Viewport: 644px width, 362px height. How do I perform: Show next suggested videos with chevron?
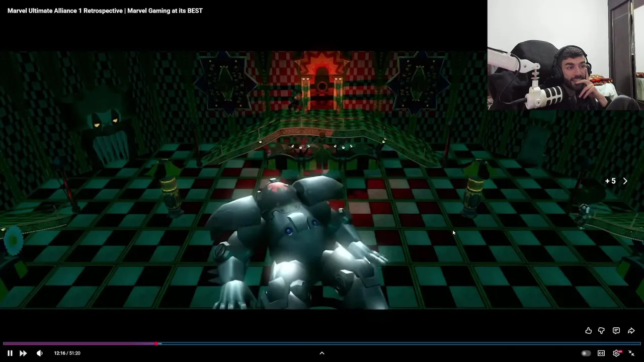[x=625, y=181]
